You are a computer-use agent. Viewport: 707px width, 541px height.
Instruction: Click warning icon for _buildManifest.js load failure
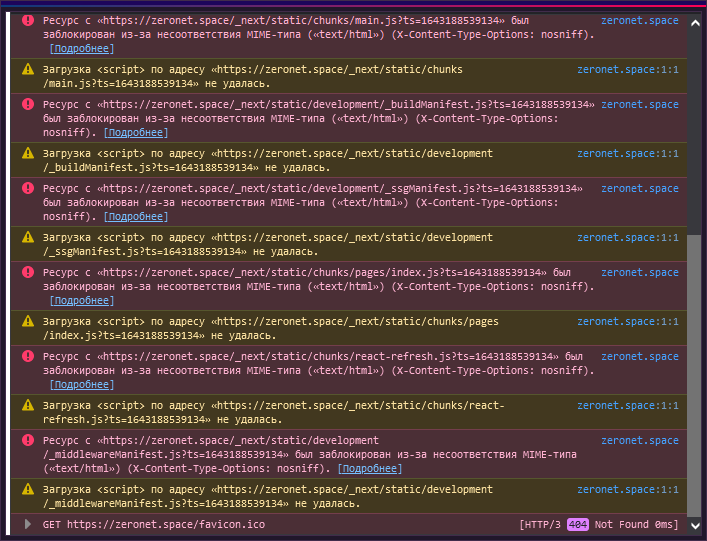[28, 153]
